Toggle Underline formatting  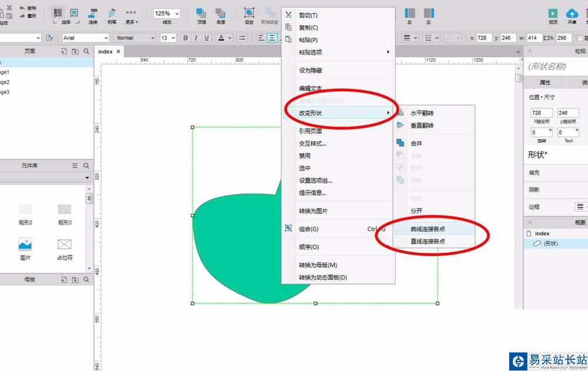pos(206,38)
